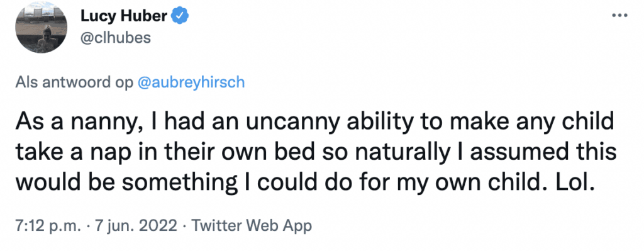Click the 'Als antwoord op' label
This screenshot has width=644, height=251.
pos(74,82)
